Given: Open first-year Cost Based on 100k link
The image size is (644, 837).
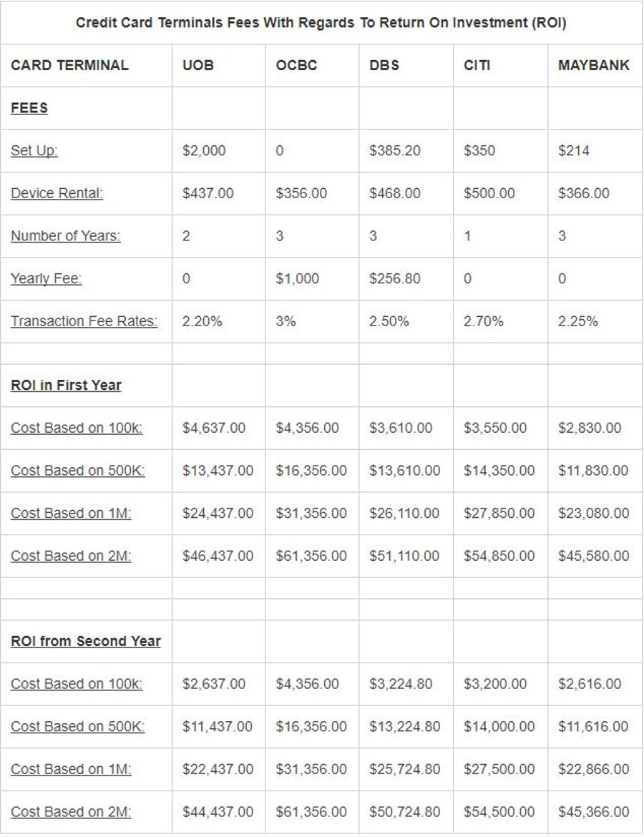Looking at the screenshot, I should [76, 428].
